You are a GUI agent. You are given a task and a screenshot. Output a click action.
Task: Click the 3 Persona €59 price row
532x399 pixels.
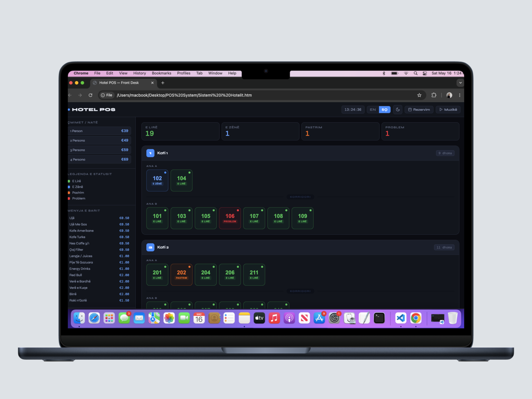coord(99,150)
